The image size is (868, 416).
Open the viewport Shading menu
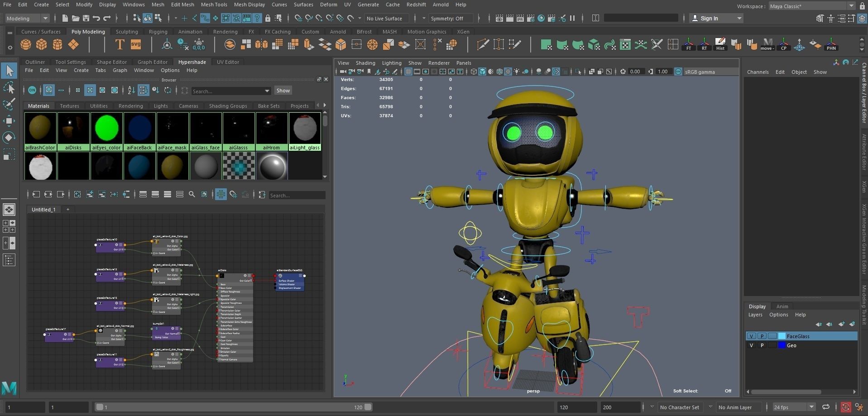click(365, 63)
